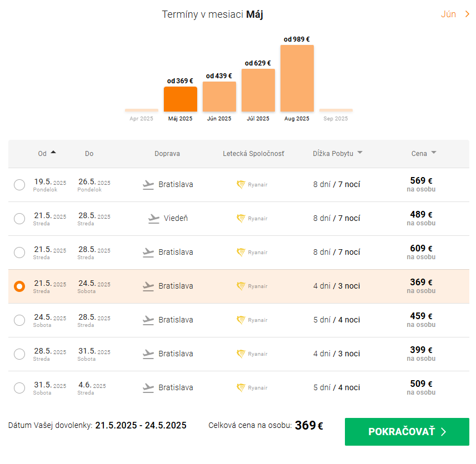
Task: Click the Ryanair logo in the 369 € row
Action: (x=241, y=286)
